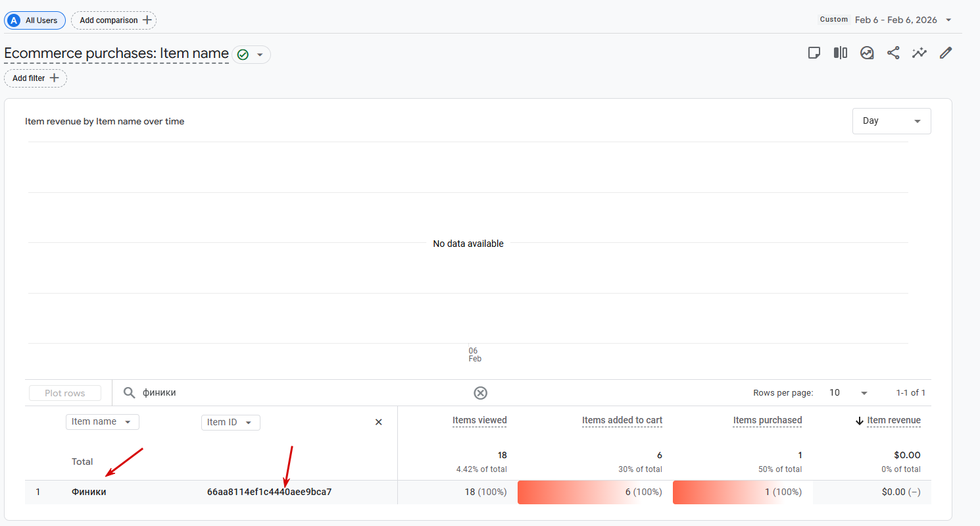
Task: Select the item ID 66aa8114ef1c4440aee9bca7
Action: [x=269, y=492]
